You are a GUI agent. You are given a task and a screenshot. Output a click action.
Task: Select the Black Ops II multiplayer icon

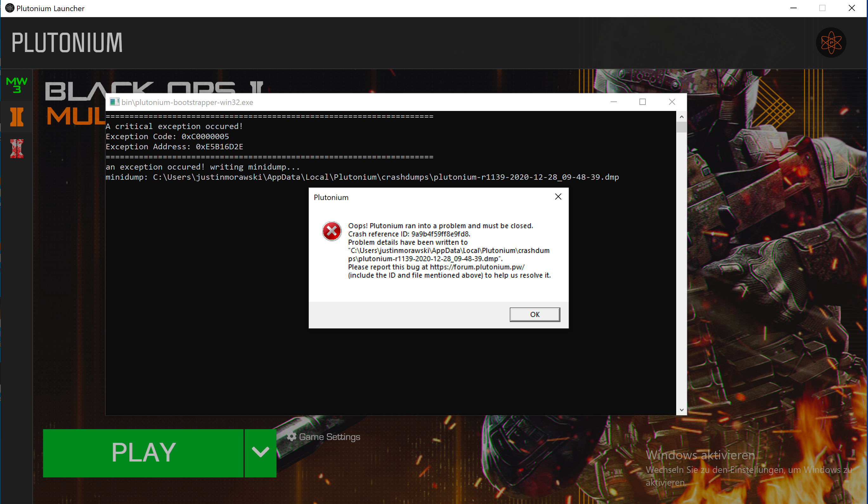(16, 117)
